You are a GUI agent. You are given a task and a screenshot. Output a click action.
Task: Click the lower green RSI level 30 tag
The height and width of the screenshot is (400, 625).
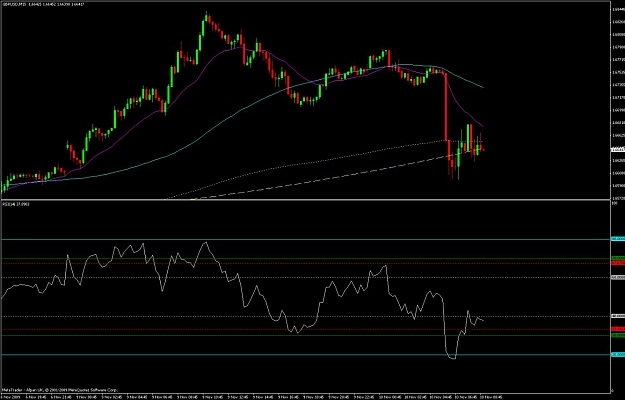(618, 335)
